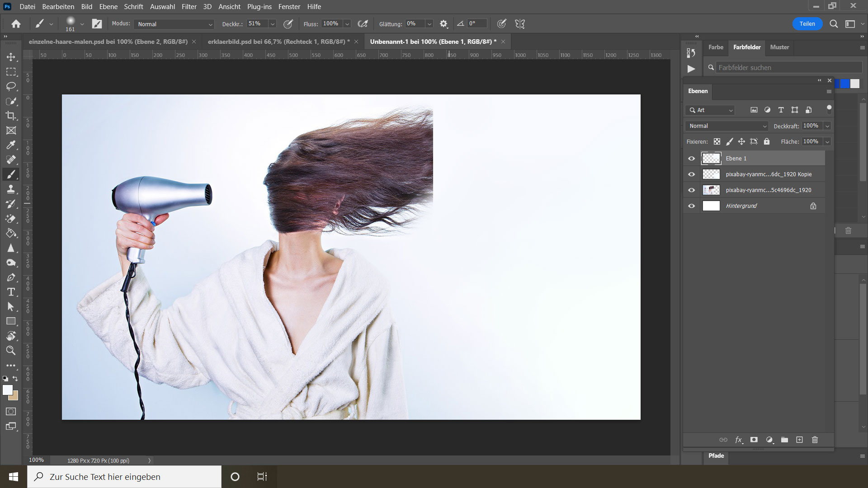The width and height of the screenshot is (868, 488).
Task: Switch to the erklaerbild.psd document tab
Action: pos(278,42)
